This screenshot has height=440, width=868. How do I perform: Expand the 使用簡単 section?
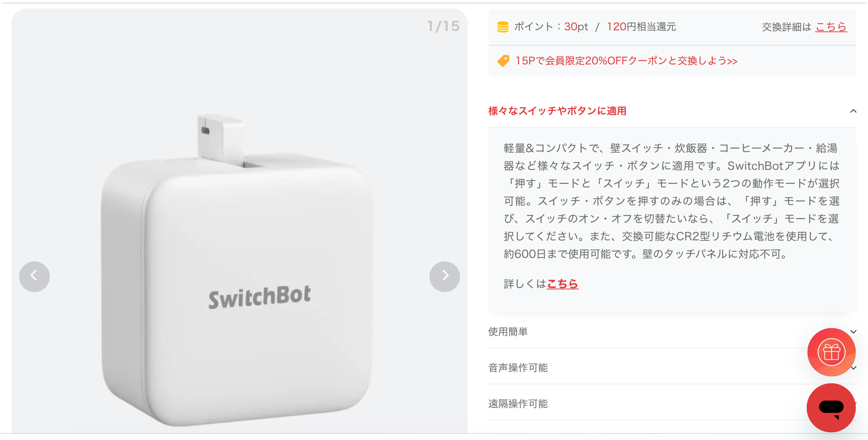[672, 332]
